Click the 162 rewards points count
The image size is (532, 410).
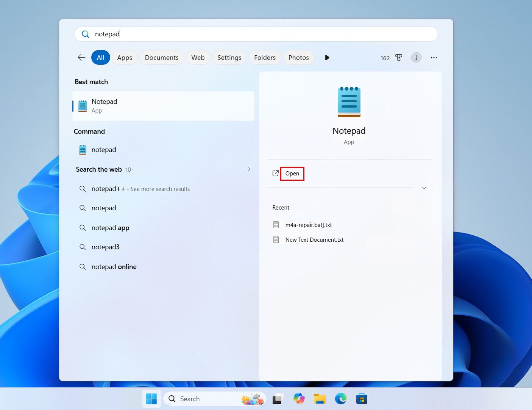(385, 58)
